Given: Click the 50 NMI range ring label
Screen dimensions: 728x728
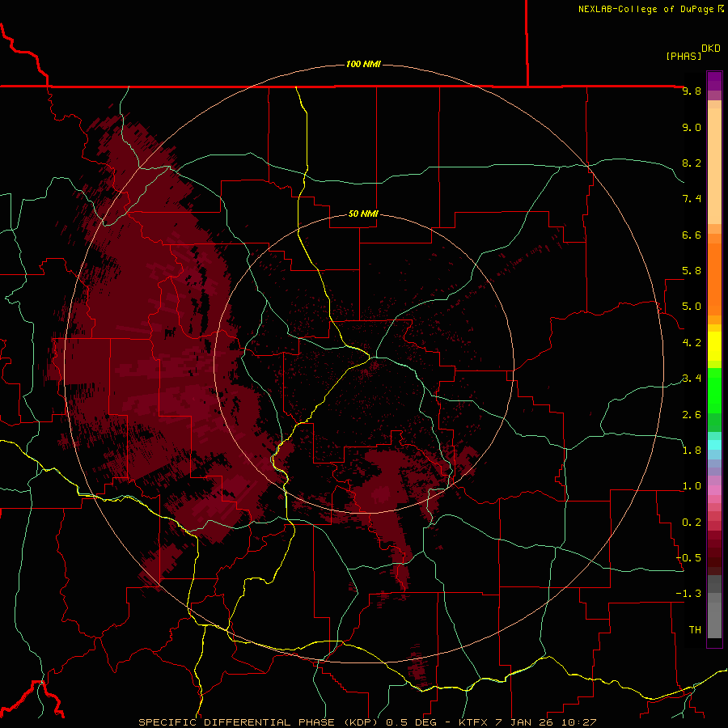Looking at the screenshot, I should (363, 214).
